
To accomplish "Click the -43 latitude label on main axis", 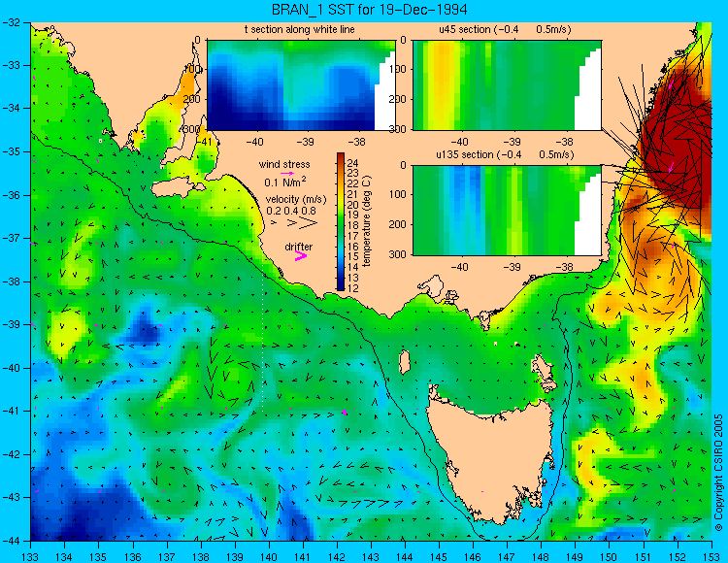I will (11, 498).
